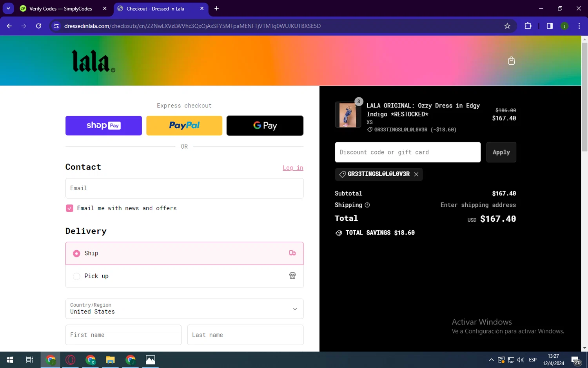Pay with PayPal express checkout
This screenshot has width=588, height=368.
(x=184, y=126)
